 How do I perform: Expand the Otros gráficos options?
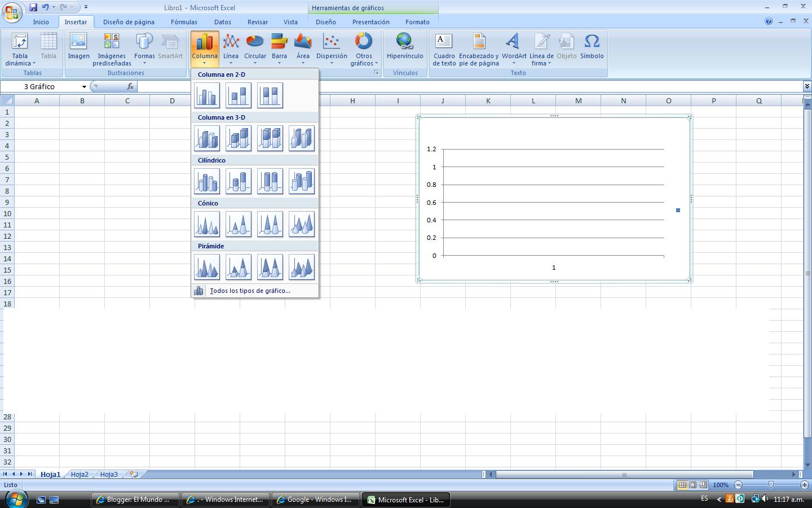(364, 51)
